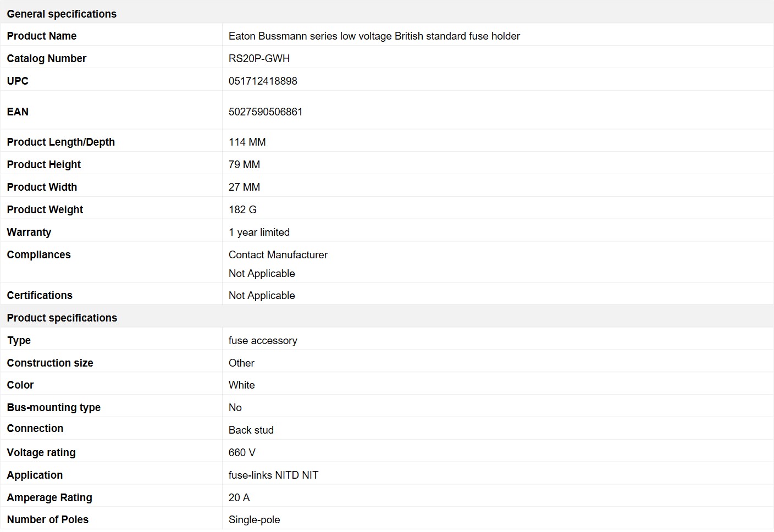
Task: Click the 'Catalog Number' label
Action: click(47, 58)
